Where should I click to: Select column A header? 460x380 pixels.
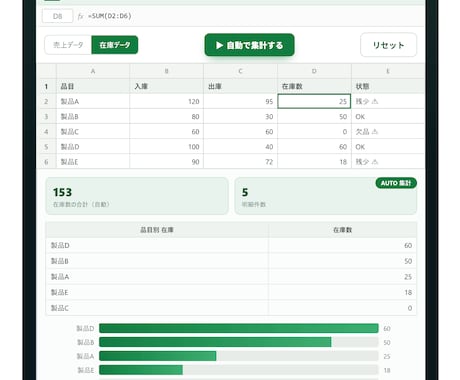[93, 71]
